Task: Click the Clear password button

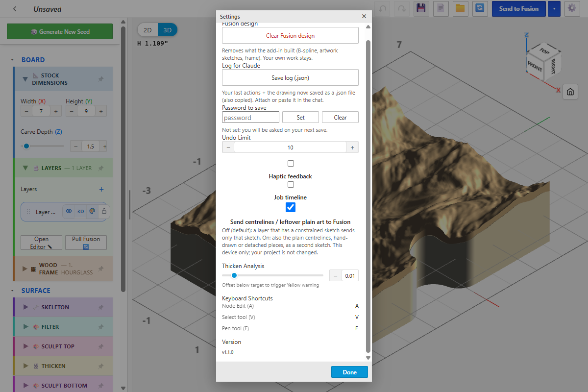Action: [340, 118]
